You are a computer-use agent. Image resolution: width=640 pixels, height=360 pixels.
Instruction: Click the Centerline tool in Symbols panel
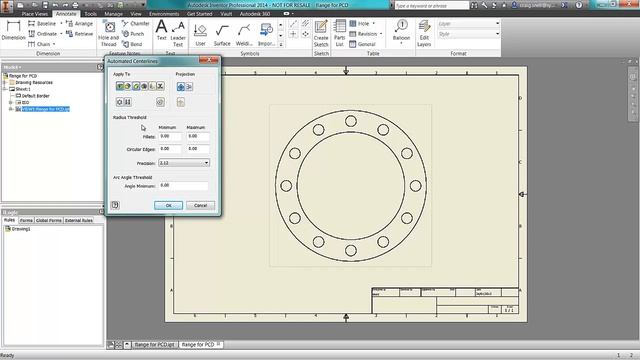(293, 24)
